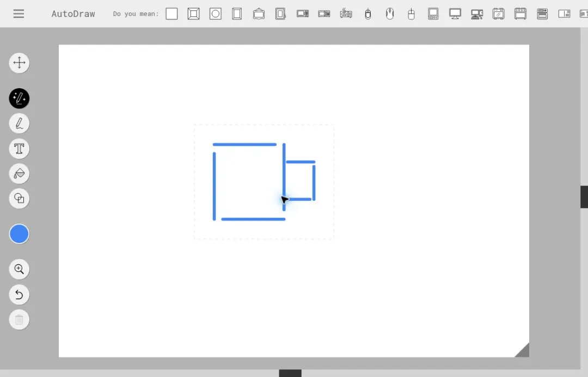Image resolution: width=588 pixels, height=377 pixels.
Task: Select the steaming appliance suggestion
Action: coord(346,14)
